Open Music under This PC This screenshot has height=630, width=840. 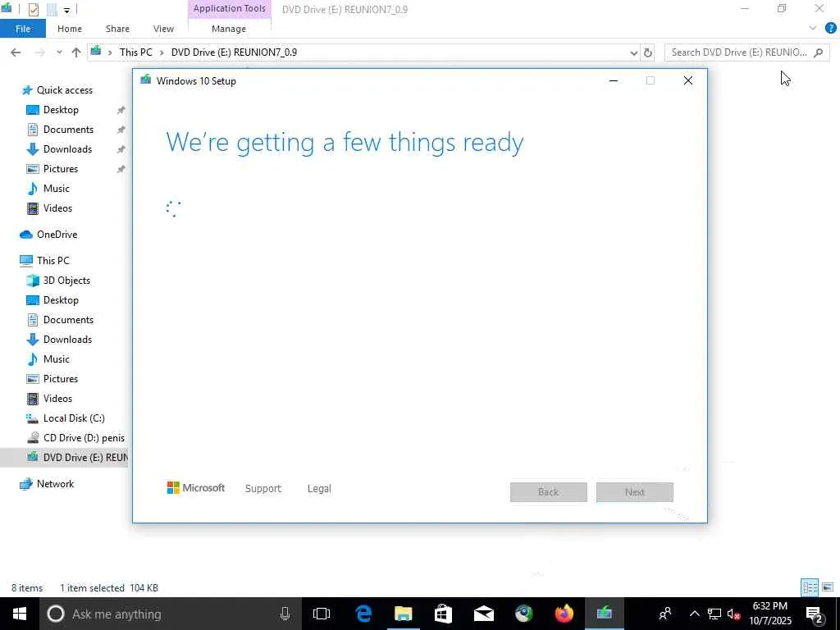click(x=57, y=359)
